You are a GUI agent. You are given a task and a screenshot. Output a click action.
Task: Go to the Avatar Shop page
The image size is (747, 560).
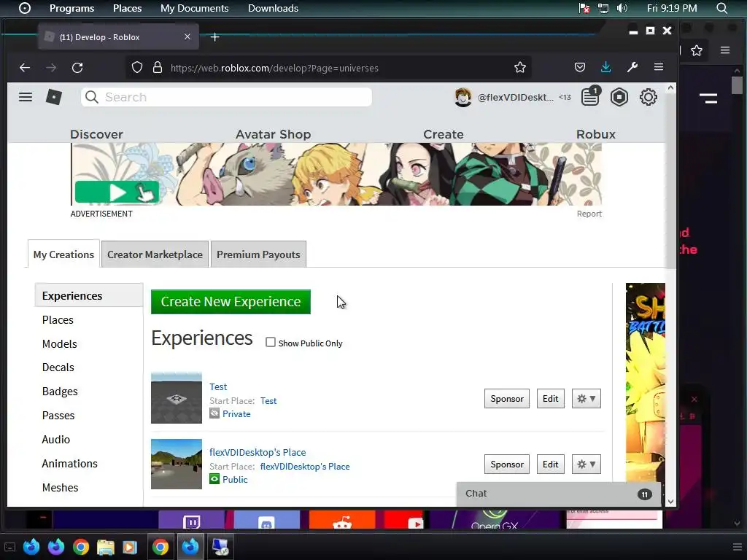(x=274, y=134)
